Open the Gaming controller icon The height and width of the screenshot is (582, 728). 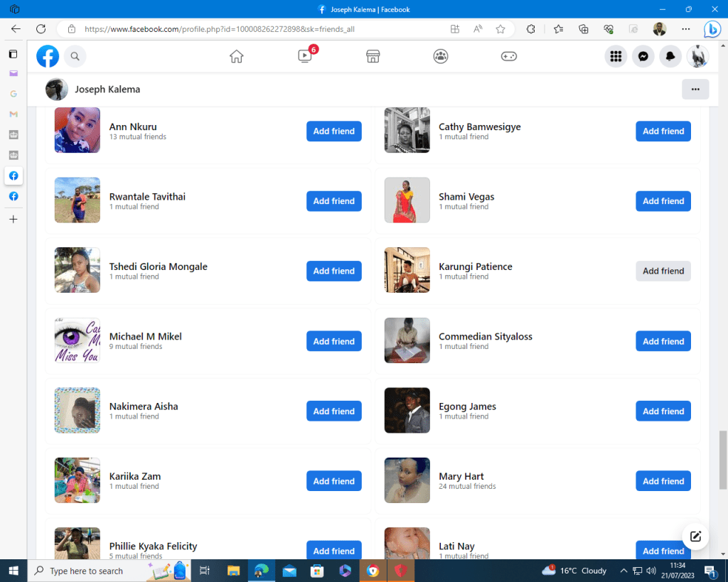[x=509, y=56]
